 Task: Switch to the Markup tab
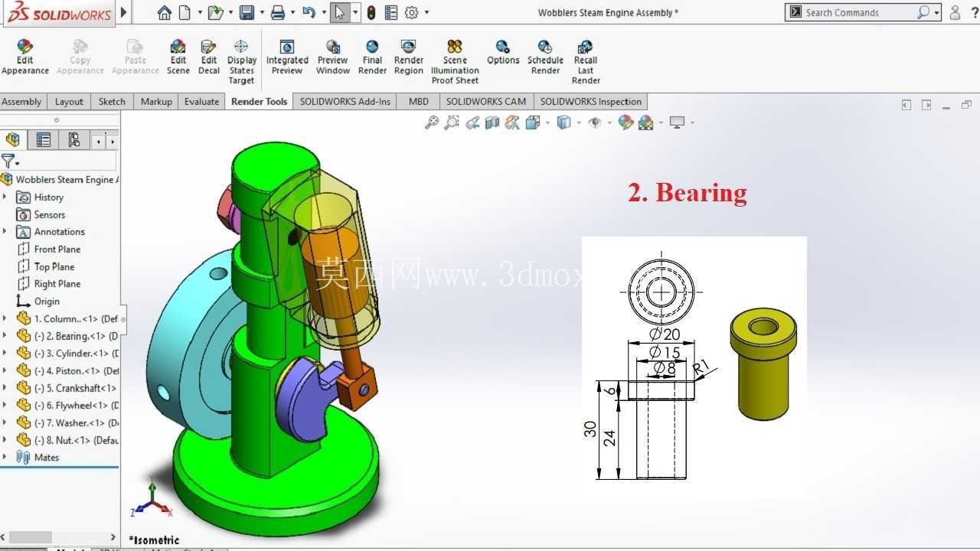click(x=156, y=101)
